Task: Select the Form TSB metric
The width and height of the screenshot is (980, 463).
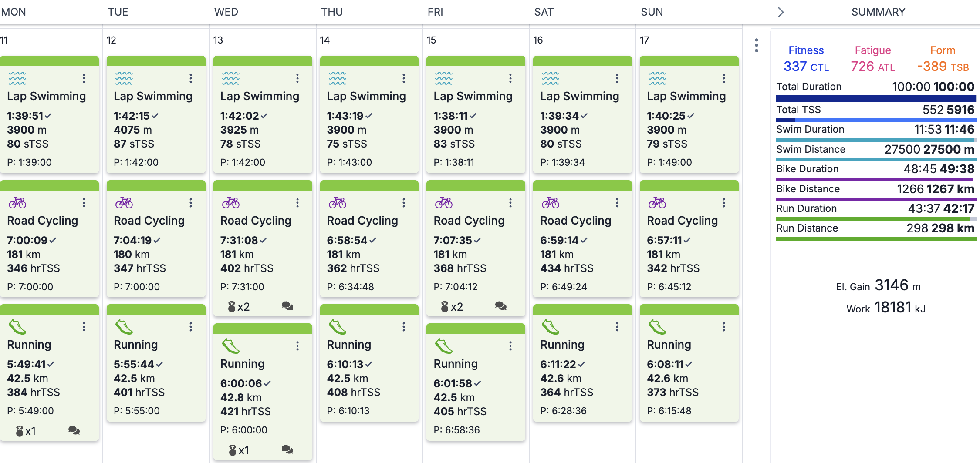Action: pos(943,59)
